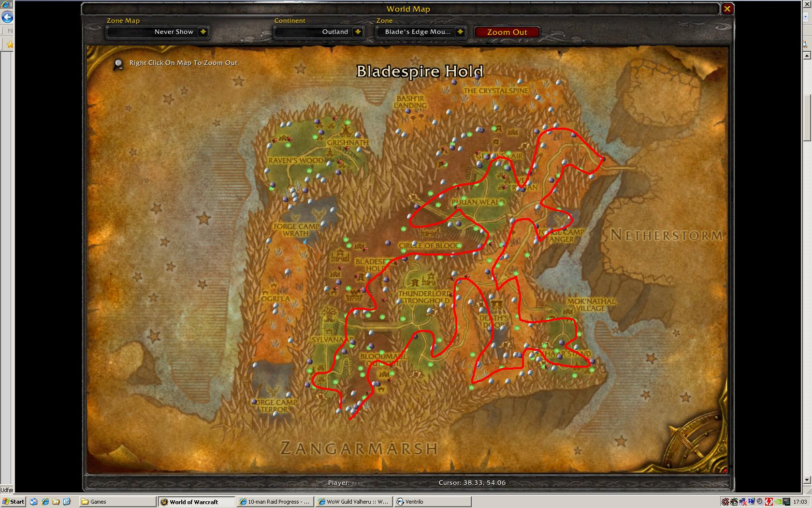Click the Zangarmarsh region label

(359, 448)
